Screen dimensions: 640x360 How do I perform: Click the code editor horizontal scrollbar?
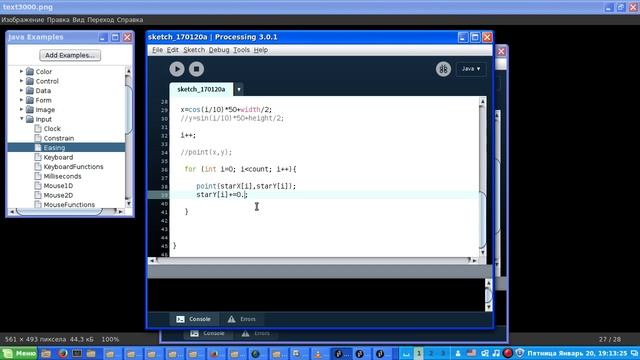313,260
